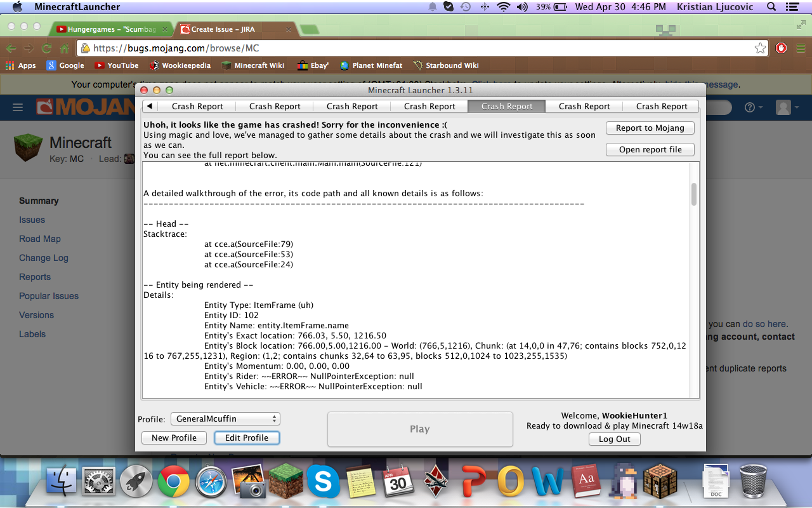Viewport: 812px width, 508px height.
Task: Open the crafting table icon in dock
Action: pos(660,481)
